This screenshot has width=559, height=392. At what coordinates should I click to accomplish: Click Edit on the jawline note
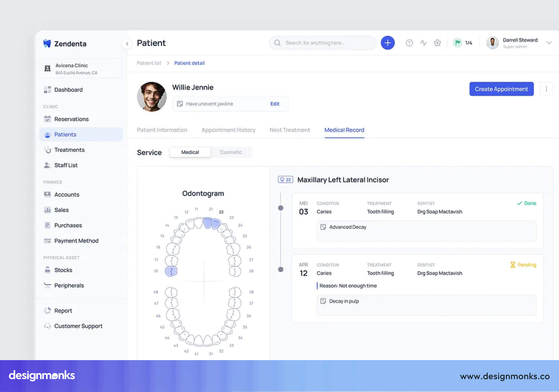pyautogui.click(x=275, y=104)
